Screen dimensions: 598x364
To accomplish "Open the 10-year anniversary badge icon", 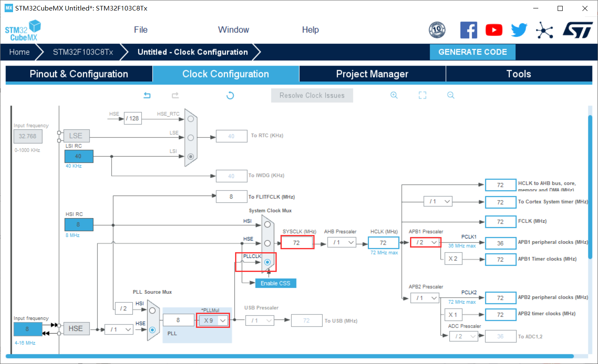I will point(437,30).
